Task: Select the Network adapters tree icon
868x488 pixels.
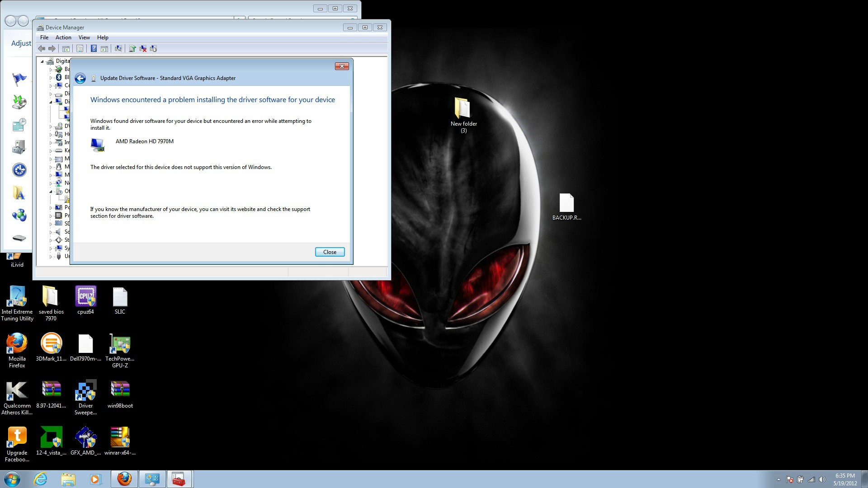Action: pos(58,183)
